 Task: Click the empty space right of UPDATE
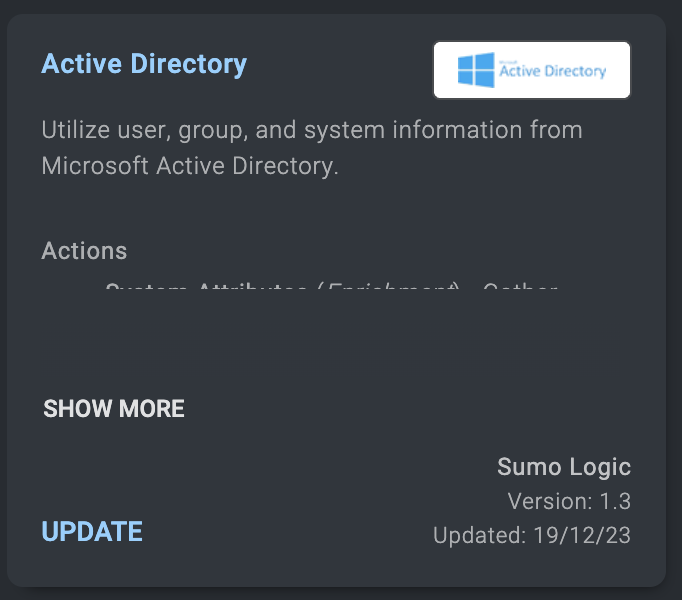280,532
